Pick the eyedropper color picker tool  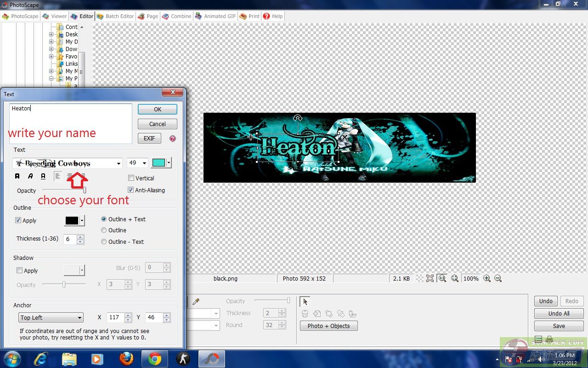tap(196, 301)
